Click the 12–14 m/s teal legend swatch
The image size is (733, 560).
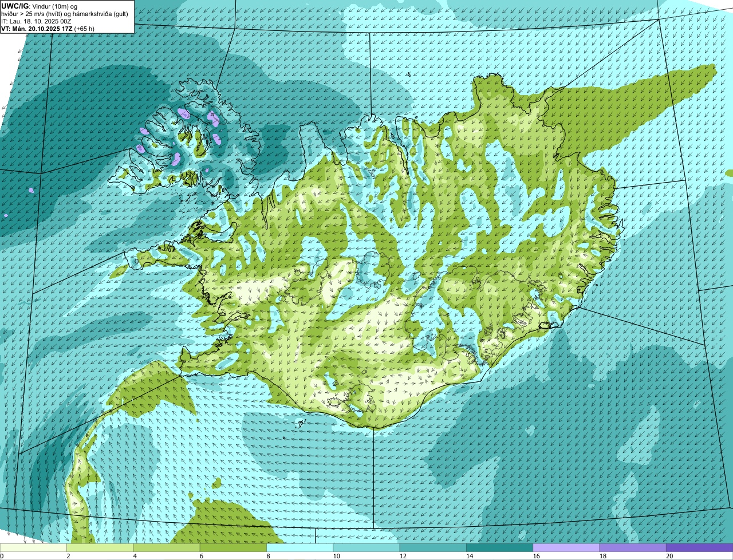point(433,547)
